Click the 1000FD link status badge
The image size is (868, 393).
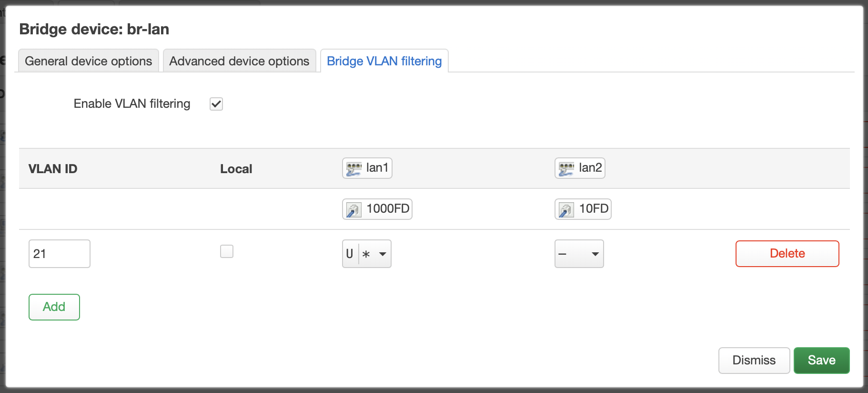click(377, 209)
